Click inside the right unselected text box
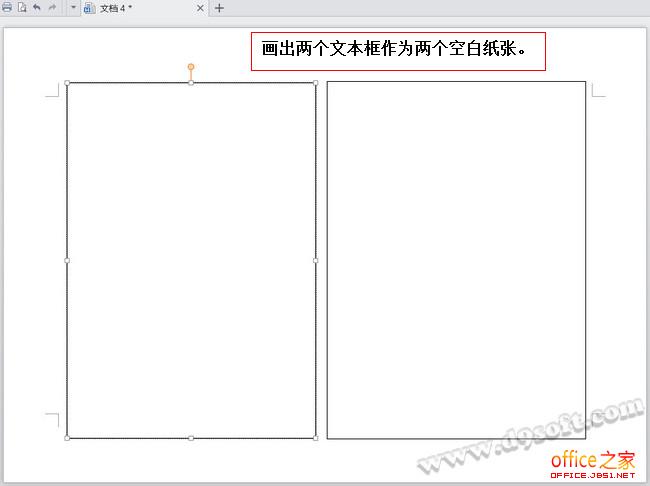This screenshot has width=650, height=486. click(456, 260)
